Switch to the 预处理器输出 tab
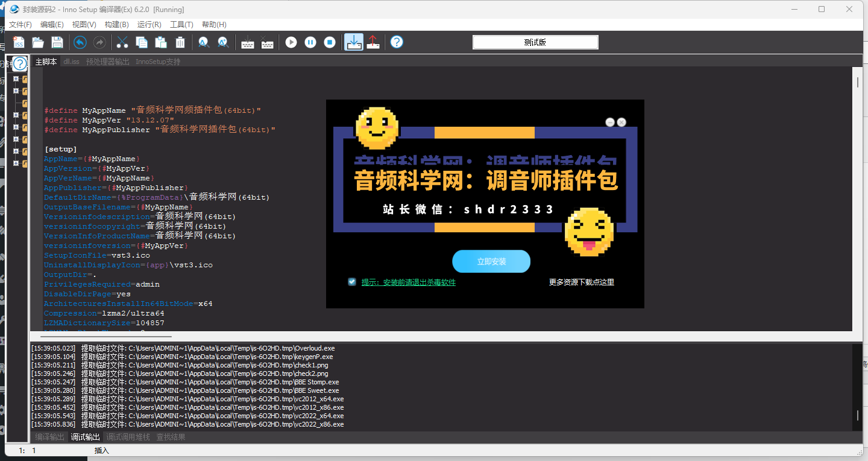This screenshot has width=868, height=461. 107,62
